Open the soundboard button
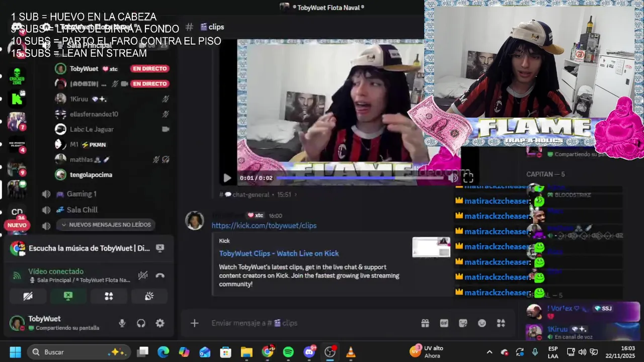 point(149,296)
